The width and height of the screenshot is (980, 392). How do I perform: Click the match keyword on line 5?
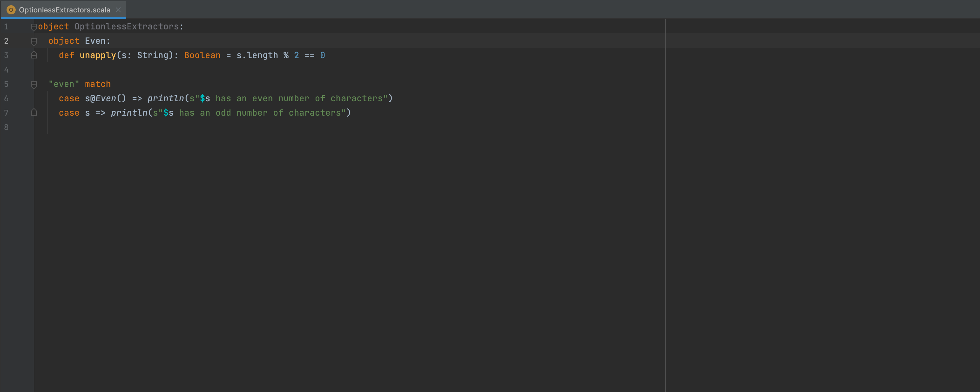point(97,84)
